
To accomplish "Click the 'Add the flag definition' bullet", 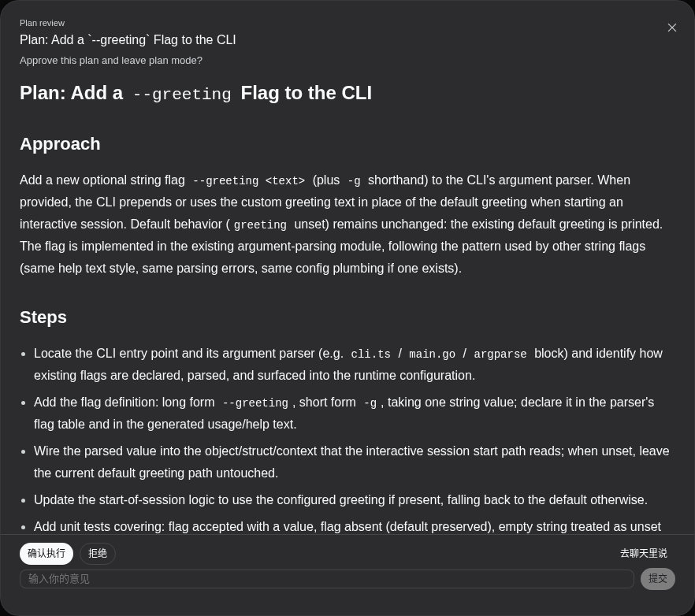I will 344,413.
